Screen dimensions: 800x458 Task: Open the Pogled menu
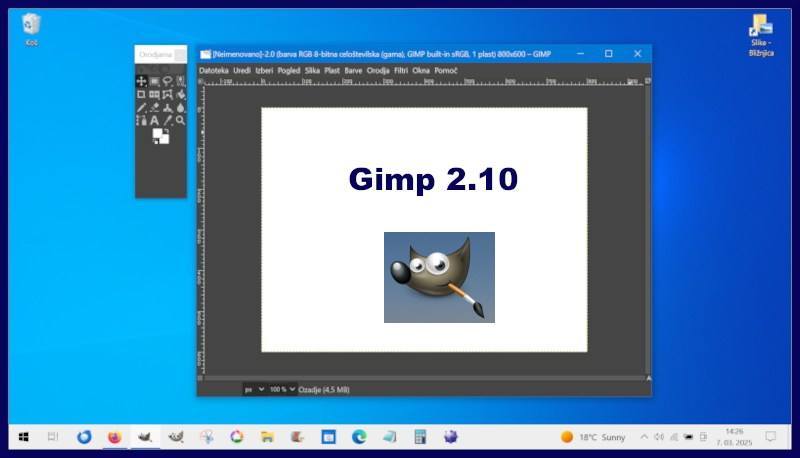(289, 70)
